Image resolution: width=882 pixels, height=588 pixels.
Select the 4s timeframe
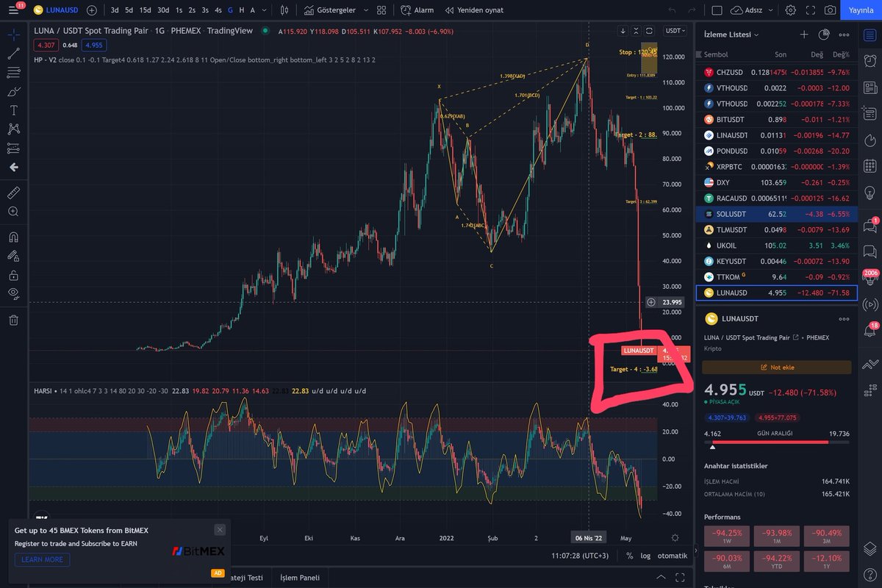pyautogui.click(x=218, y=10)
